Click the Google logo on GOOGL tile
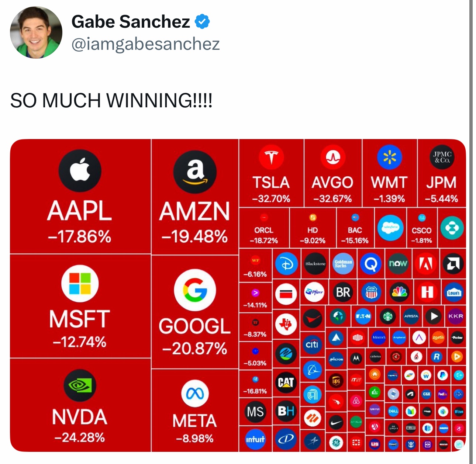The width and height of the screenshot is (476, 464). (195, 290)
